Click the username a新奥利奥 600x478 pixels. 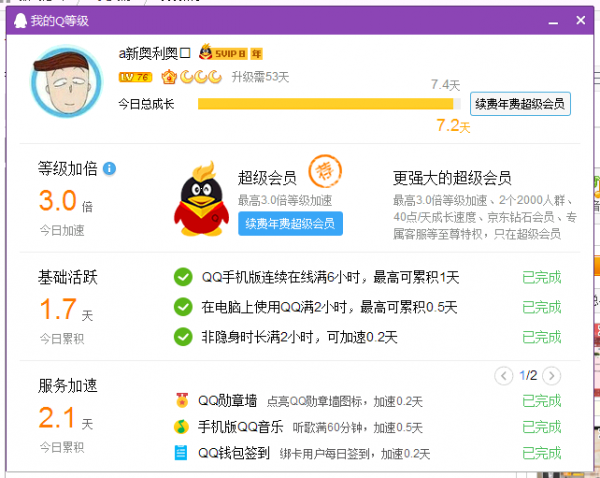(154, 53)
